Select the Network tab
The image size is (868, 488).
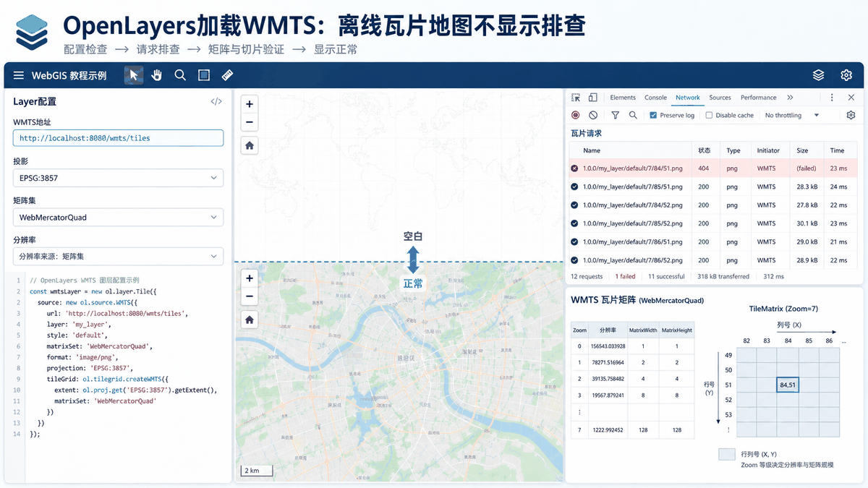click(x=688, y=98)
